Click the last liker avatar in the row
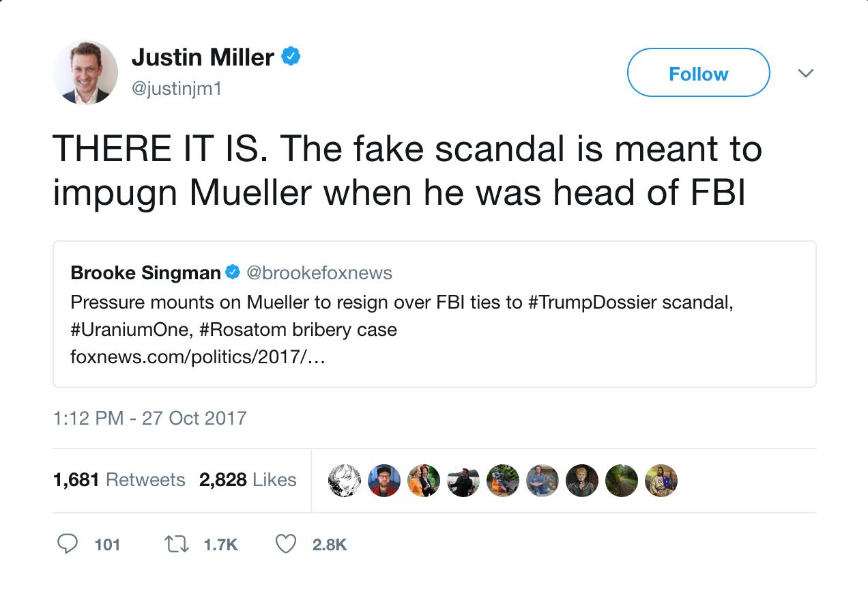The width and height of the screenshot is (868, 594). [661, 481]
